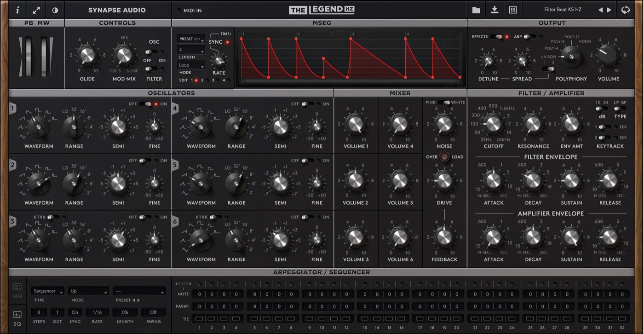
Task: Click the TIE box for step 1
Action: [x=200, y=318]
